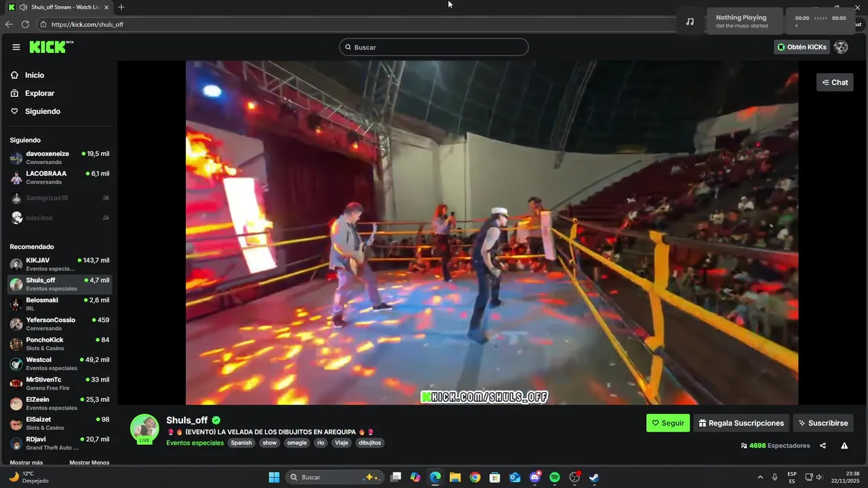Image resolution: width=868 pixels, height=488 pixels.
Task: Open RDjavi recommended channel
Action: [x=60, y=443]
